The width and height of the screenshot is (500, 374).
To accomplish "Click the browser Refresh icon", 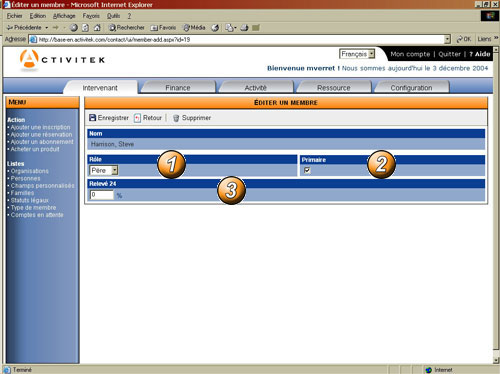I will [x=86, y=28].
